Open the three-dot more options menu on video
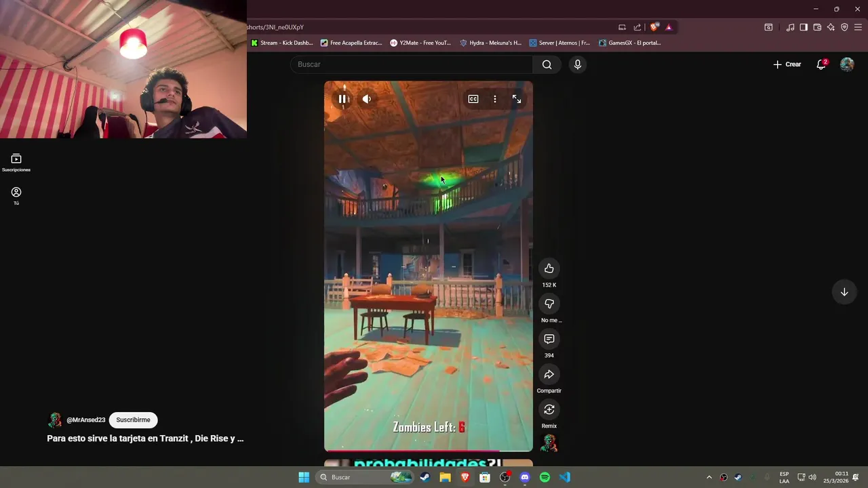The width and height of the screenshot is (868, 488). (x=495, y=99)
